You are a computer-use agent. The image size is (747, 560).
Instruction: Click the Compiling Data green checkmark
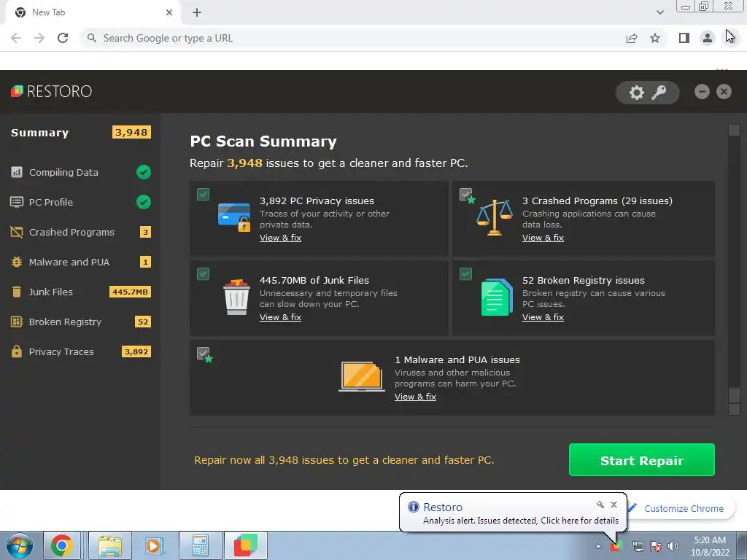click(144, 172)
